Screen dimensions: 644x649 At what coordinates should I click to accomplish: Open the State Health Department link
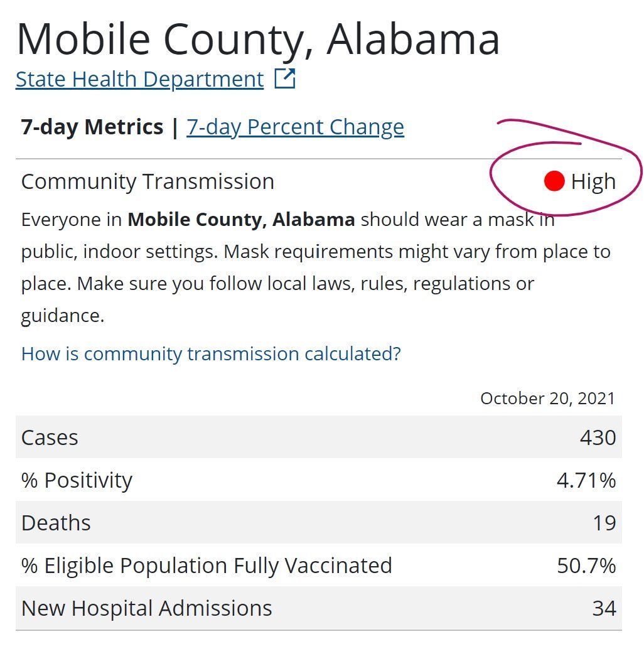click(x=139, y=79)
